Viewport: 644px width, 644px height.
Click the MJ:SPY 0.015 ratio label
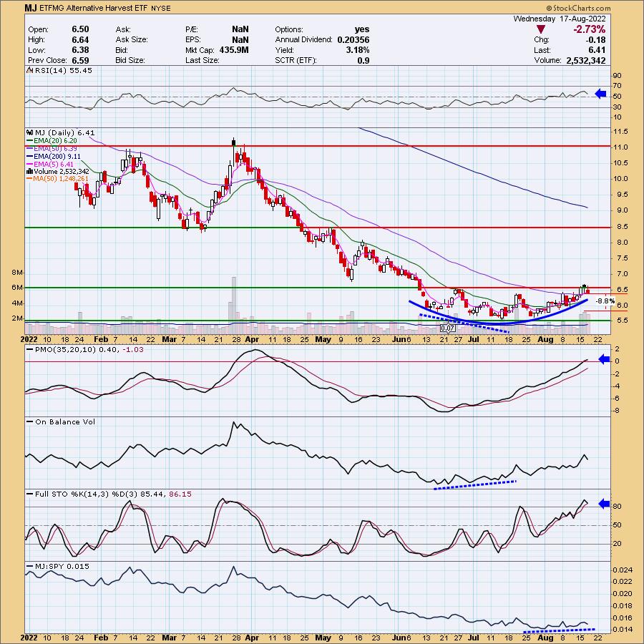[x=62, y=566]
